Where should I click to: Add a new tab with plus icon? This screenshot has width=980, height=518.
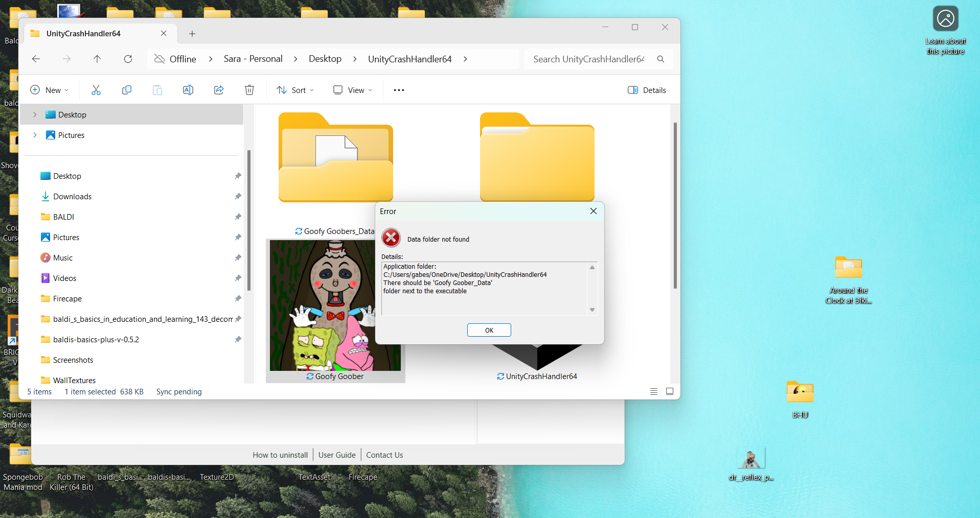coord(192,34)
